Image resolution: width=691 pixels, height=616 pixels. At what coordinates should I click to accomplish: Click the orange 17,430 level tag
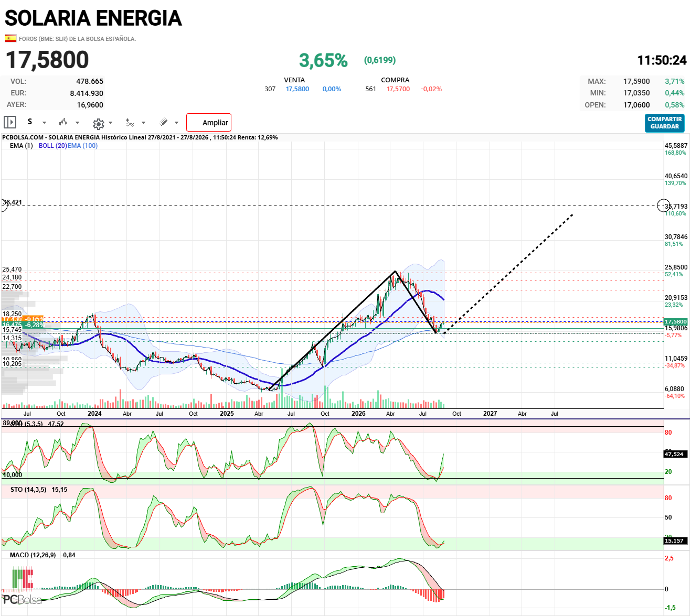23,319
